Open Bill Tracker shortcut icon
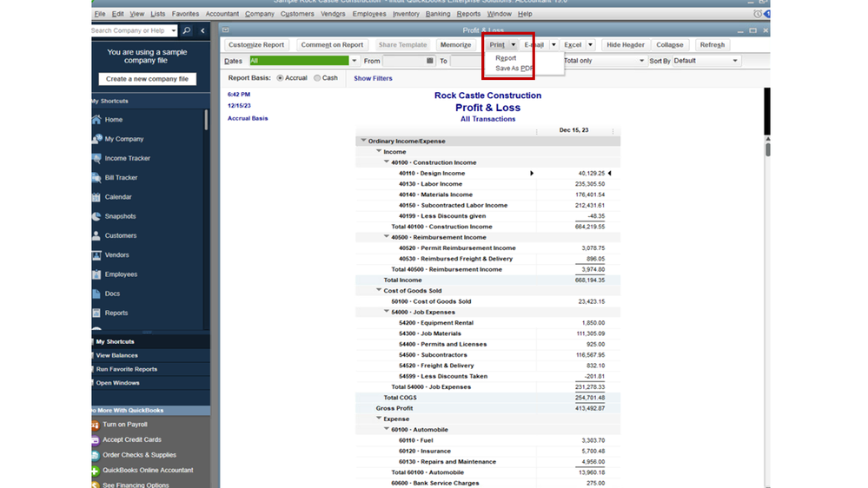The width and height of the screenshot is (868, 488). [96, 178]
